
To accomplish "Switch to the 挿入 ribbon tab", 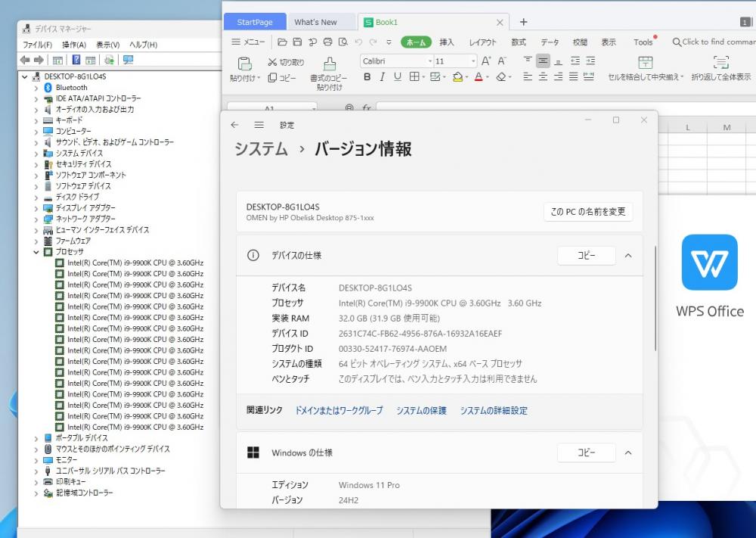I will [447, 42].
